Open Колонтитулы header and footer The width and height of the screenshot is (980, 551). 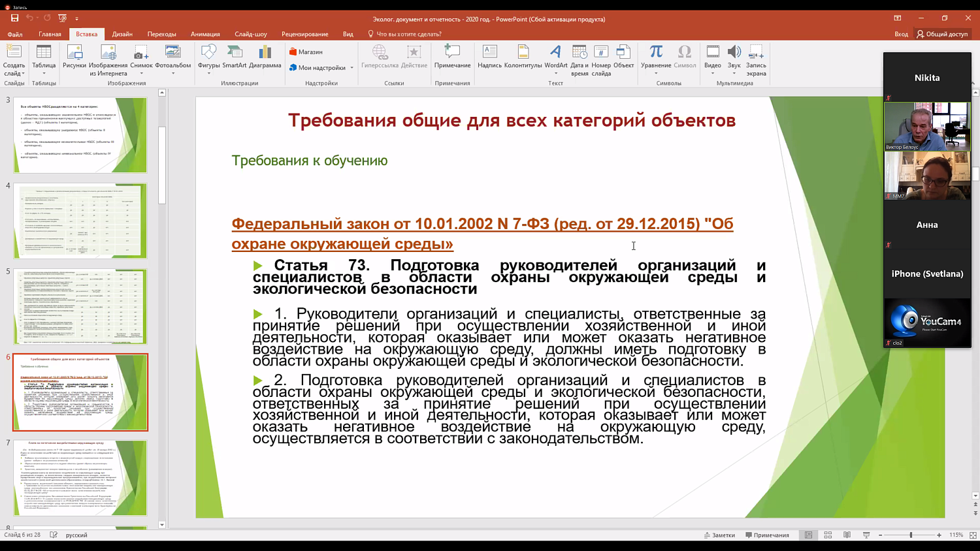(523, 56)
